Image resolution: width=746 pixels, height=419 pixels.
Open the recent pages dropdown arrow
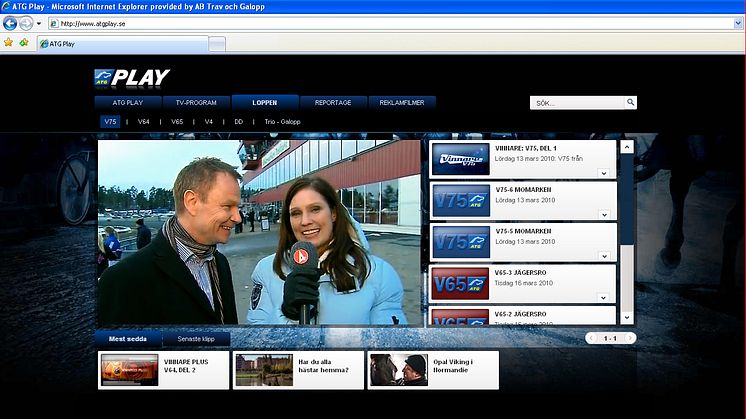point(39,23)
